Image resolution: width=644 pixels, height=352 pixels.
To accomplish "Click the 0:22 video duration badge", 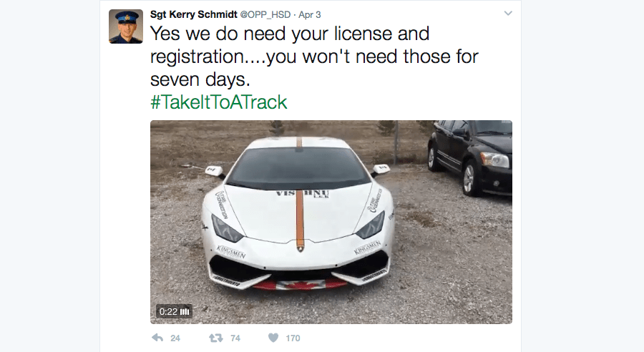I will click(x=174, y=312).
